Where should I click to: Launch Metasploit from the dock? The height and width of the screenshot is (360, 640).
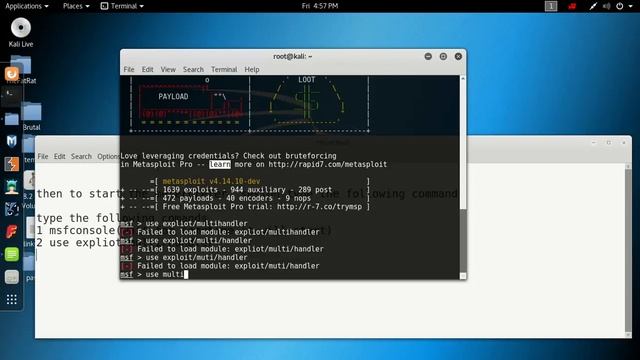[11, 141]
